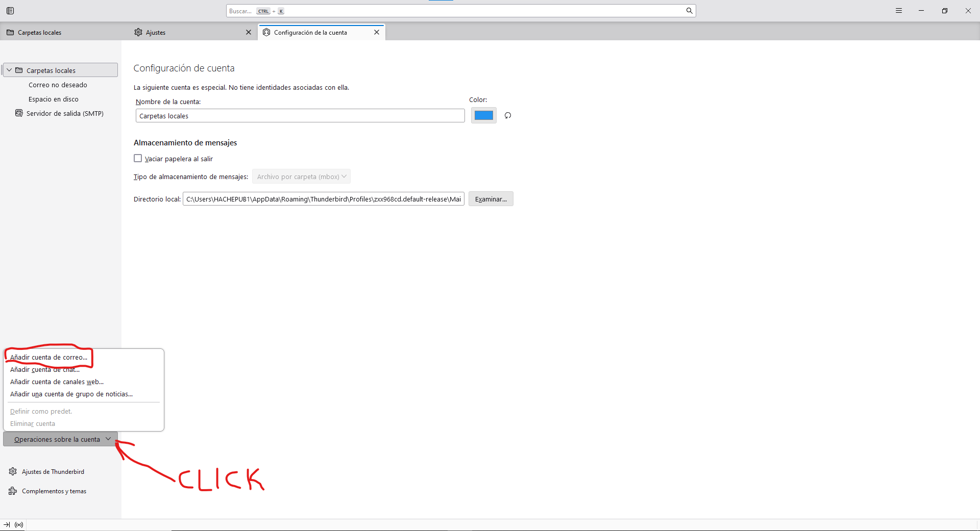Open Tipo de almacenamiento de mensajes dropdown
Viewport: 980px width, 531px height.
tap(301, 176)
